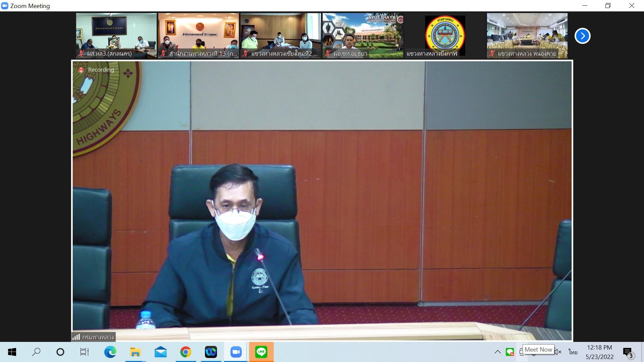Open Webex app in taskbar
This screenshot has height=362, width=644.
click(x=211, y=352)
